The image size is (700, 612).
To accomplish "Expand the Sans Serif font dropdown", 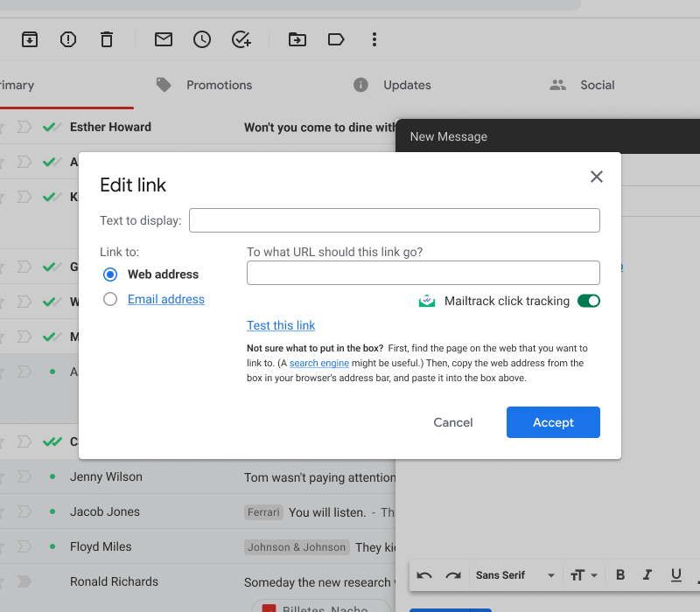I will coord(515,575).
